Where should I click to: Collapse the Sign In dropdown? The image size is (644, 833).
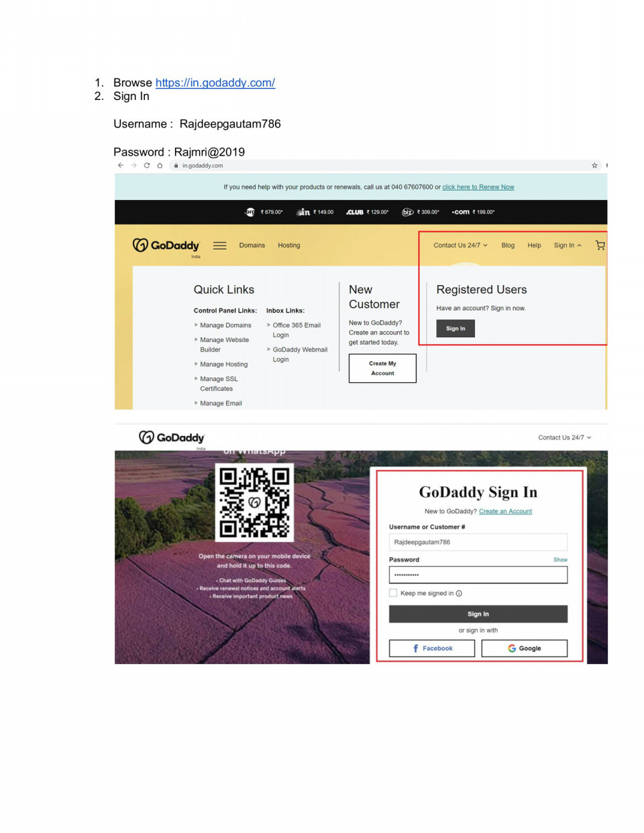pos(568,245)
